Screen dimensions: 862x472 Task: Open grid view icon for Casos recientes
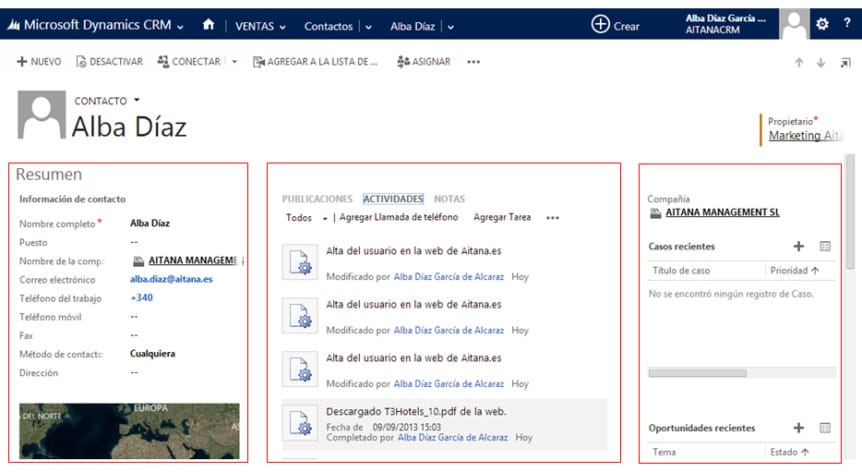pyautogui.click(x=825, y=246)
